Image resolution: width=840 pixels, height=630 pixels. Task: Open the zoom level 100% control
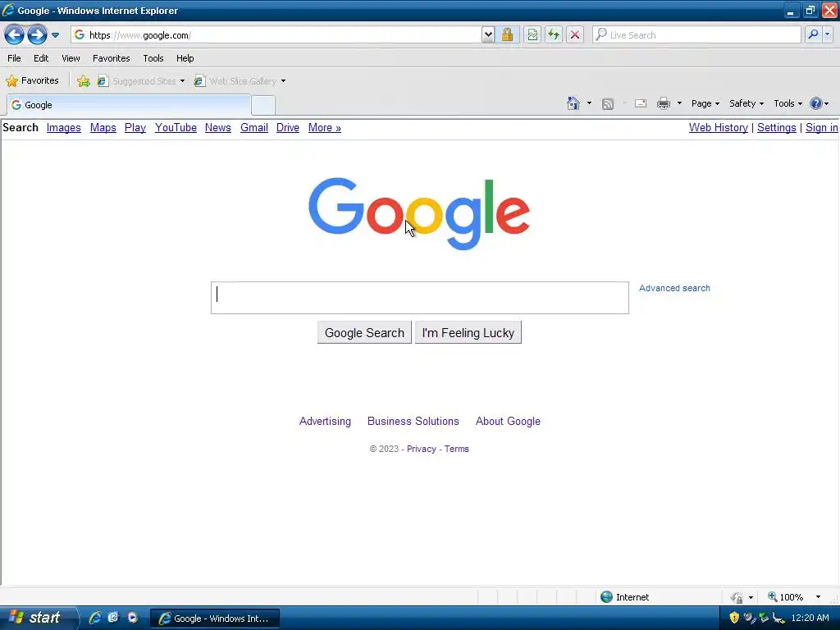pos(793,597)
